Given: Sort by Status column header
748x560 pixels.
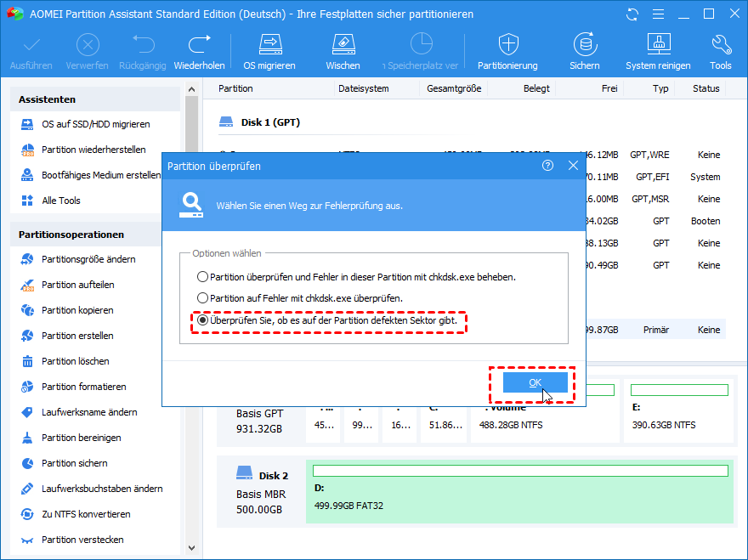Looking at the screenshot, I should tap(706, 88).
